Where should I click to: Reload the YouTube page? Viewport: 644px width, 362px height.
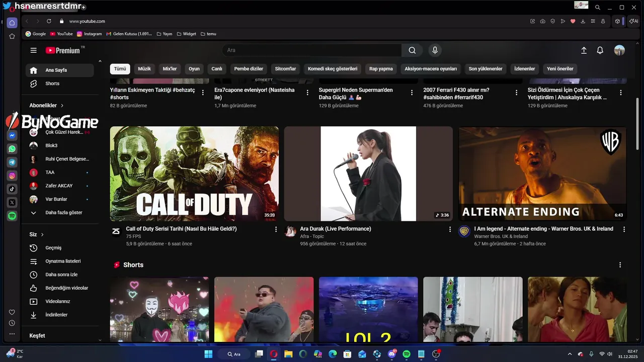click(49, 21)
